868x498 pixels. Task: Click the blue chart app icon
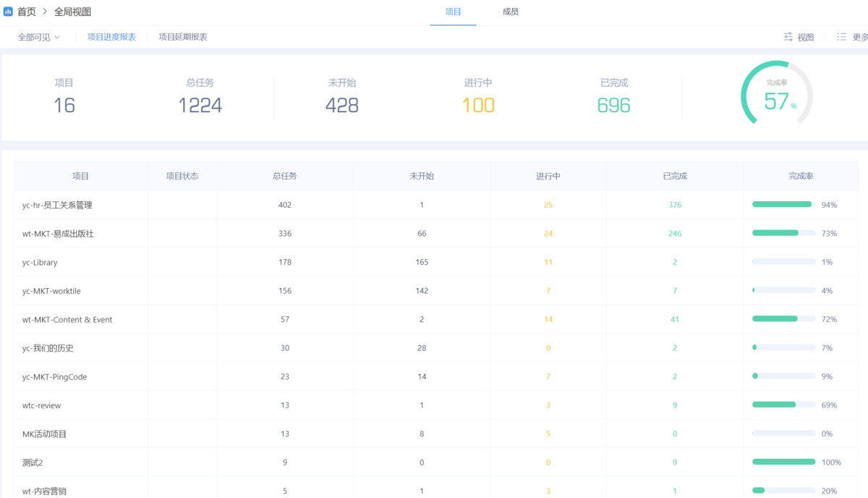tap(9, 12)
